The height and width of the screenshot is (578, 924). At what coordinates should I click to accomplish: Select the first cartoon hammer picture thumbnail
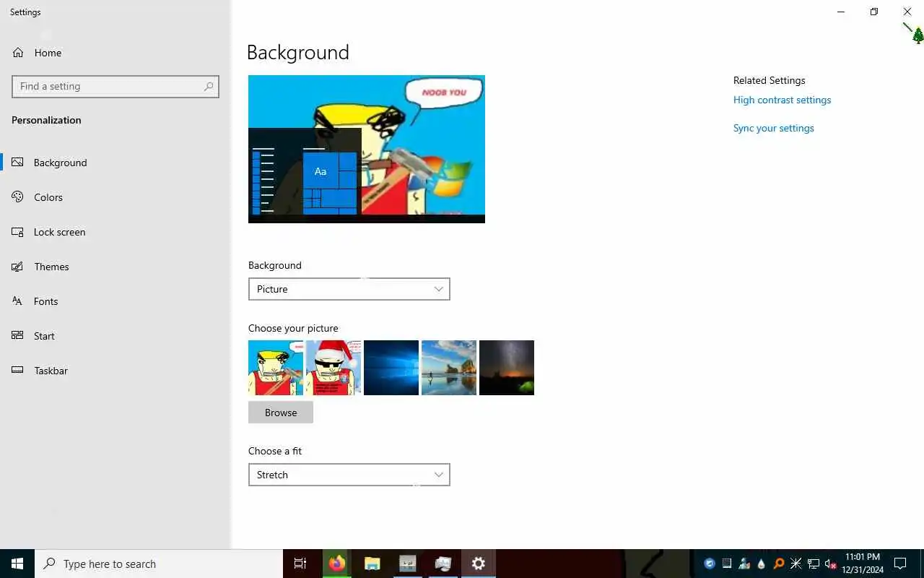(x=276, y=368)
